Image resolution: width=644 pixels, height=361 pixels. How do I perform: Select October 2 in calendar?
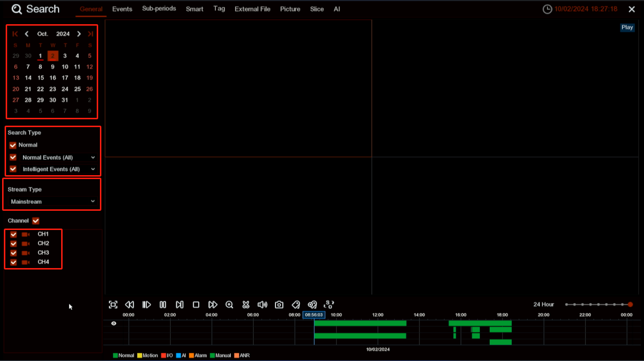pyautogui.click(x=53, y=56)
